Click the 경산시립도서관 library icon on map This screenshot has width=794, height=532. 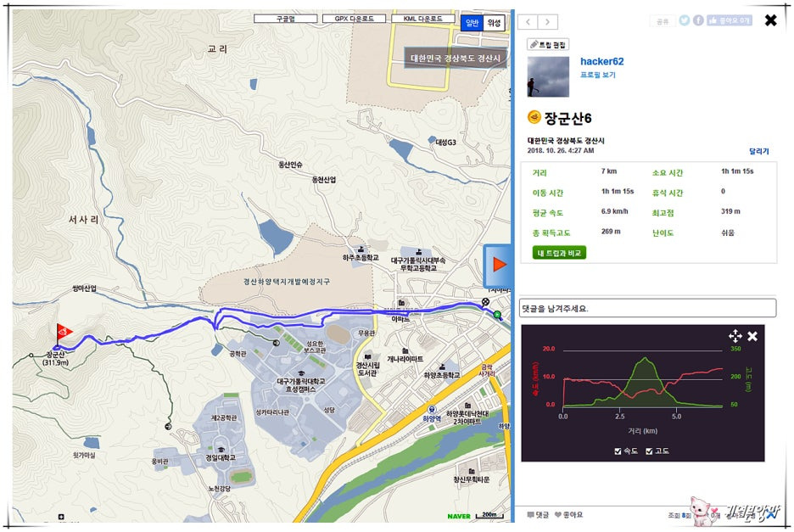coord(367,356)
